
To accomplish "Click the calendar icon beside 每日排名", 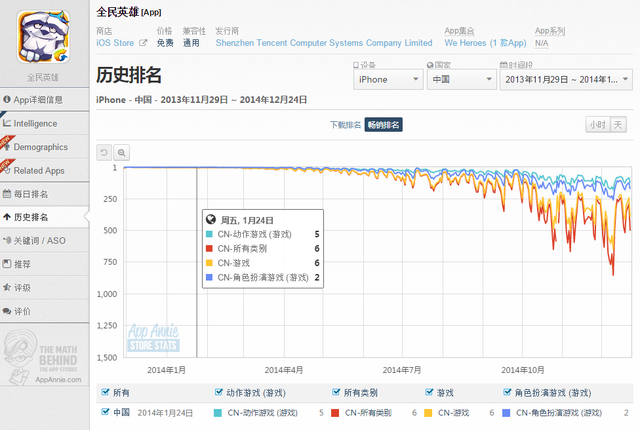I will [x=7, y=193].
